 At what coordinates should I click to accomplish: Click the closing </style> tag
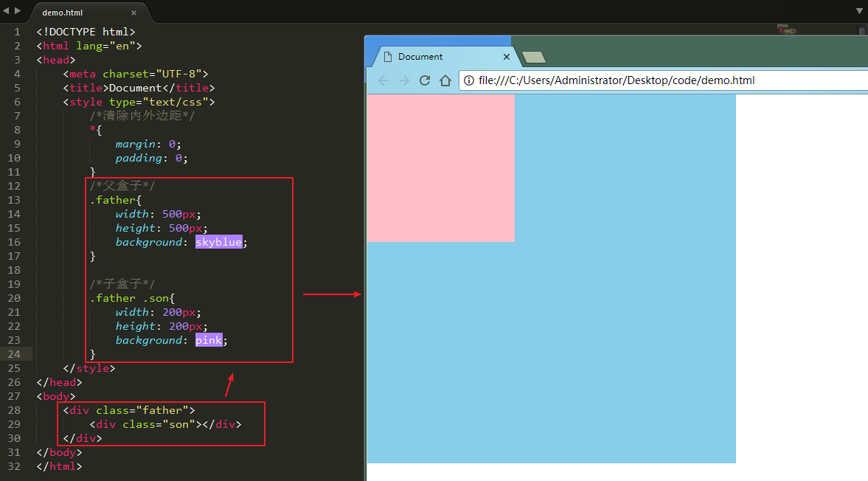click(x=89, y=368)
